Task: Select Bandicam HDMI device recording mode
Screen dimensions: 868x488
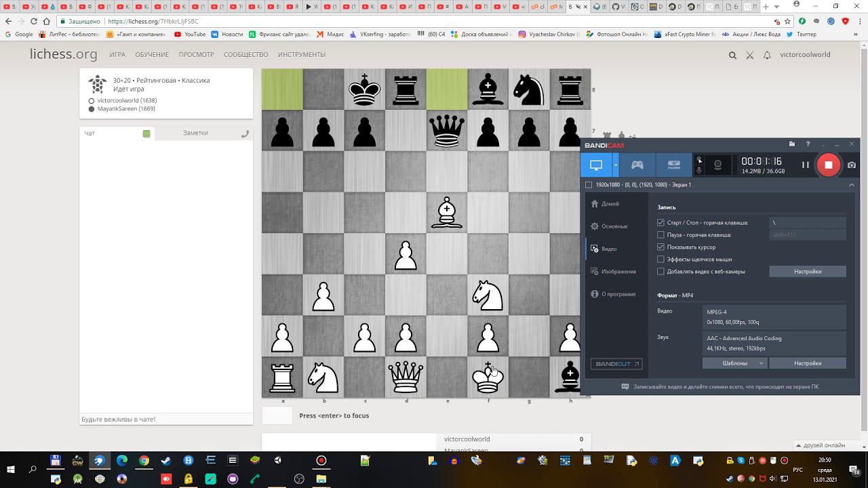Action: [673, 165]
